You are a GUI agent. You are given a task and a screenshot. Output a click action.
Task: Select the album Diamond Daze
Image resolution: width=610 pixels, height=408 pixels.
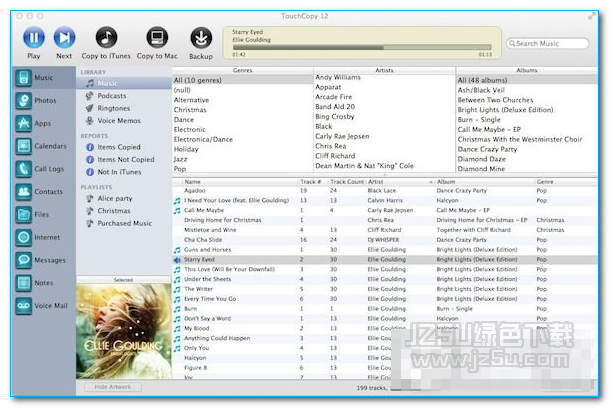pos(527,159)
